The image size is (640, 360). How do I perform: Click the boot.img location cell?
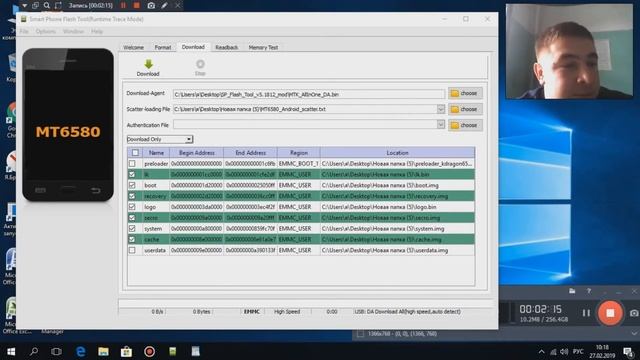coord(398,185)
